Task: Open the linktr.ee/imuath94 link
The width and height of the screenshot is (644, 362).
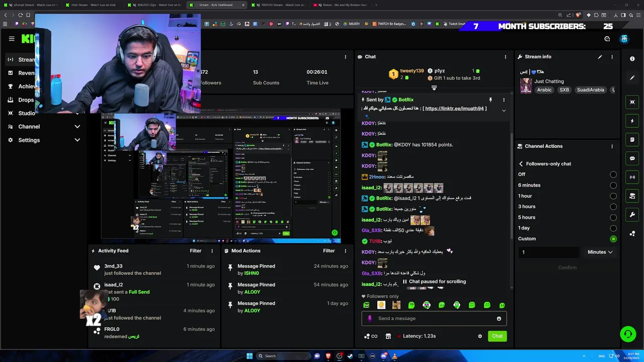Action: point(454,109)
